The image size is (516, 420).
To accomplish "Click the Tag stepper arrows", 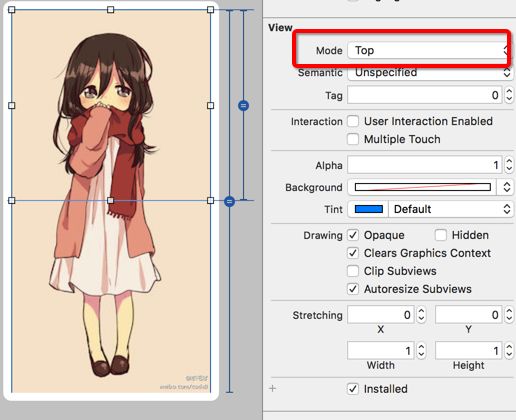I will (509, 95).
